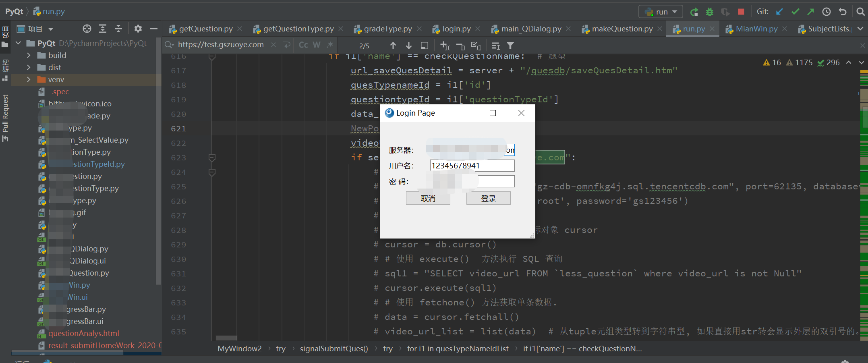The image size is (868, 363).
Task: Show hidden editor tabs dropdown
Action: click(x=861, y=29)
